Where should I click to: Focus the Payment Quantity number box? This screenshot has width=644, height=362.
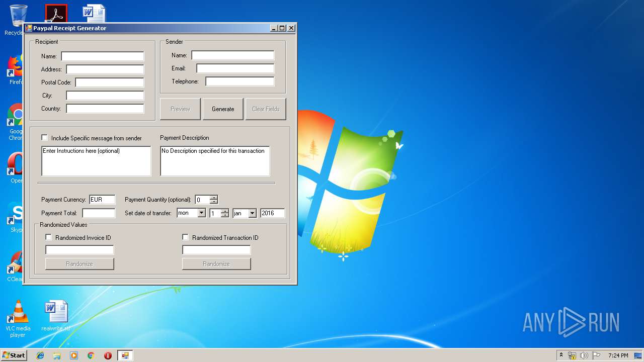coord(202,200)
